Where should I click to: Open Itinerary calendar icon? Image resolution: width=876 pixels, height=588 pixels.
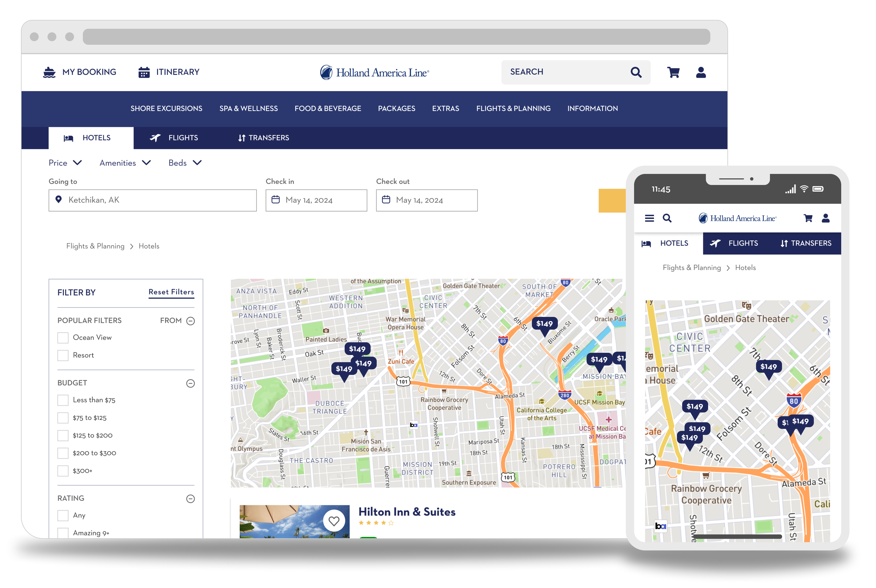tap(144, 72)
